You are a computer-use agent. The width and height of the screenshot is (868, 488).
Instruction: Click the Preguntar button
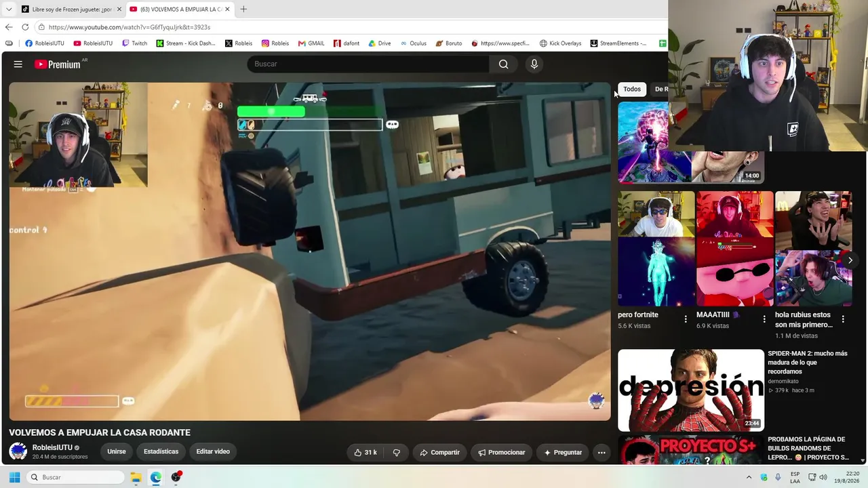pyautogui.click(x=563, y=453)
